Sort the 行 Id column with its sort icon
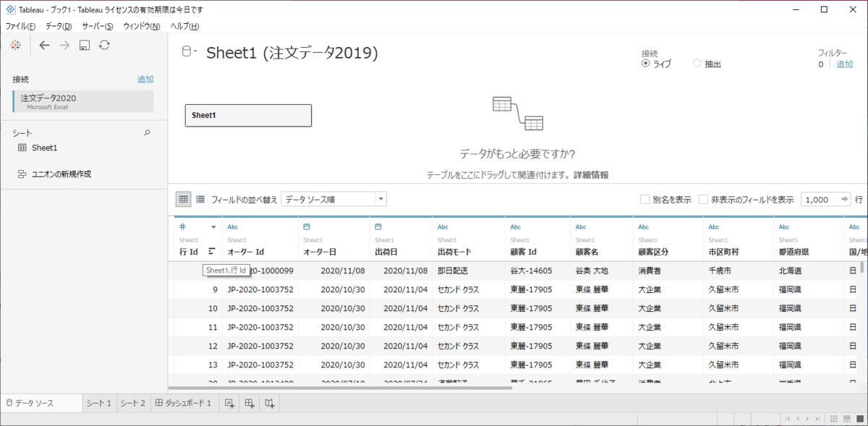Viewport: 868px width, 426px height. coord(212,252)
